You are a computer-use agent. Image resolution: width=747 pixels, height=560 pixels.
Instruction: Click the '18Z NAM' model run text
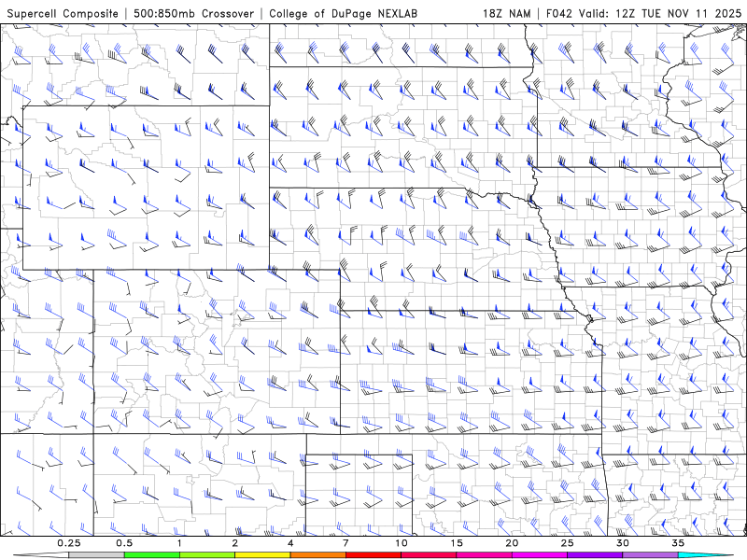[x=506, y=13]
